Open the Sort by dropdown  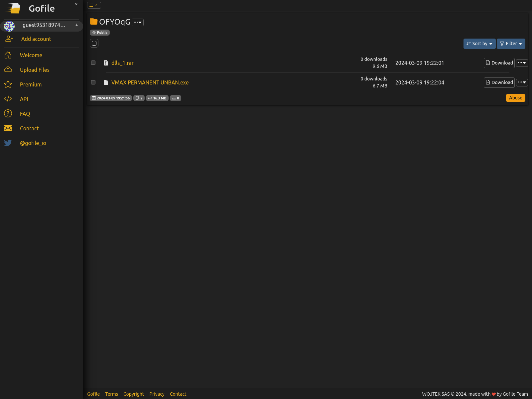(479, 44)
